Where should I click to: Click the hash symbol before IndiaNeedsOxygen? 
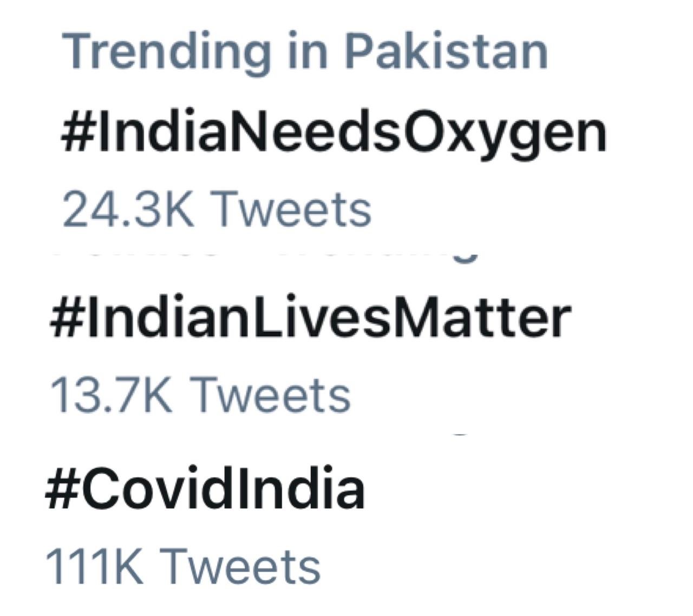77,133
